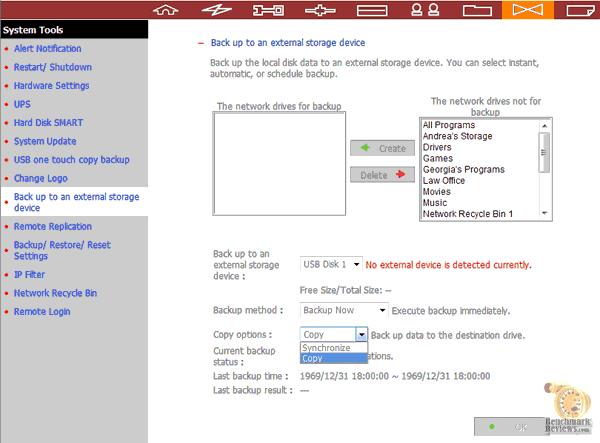600x443 pixels.
Task: Select the highlighted orange system tools icon
Action: (528, 10)
